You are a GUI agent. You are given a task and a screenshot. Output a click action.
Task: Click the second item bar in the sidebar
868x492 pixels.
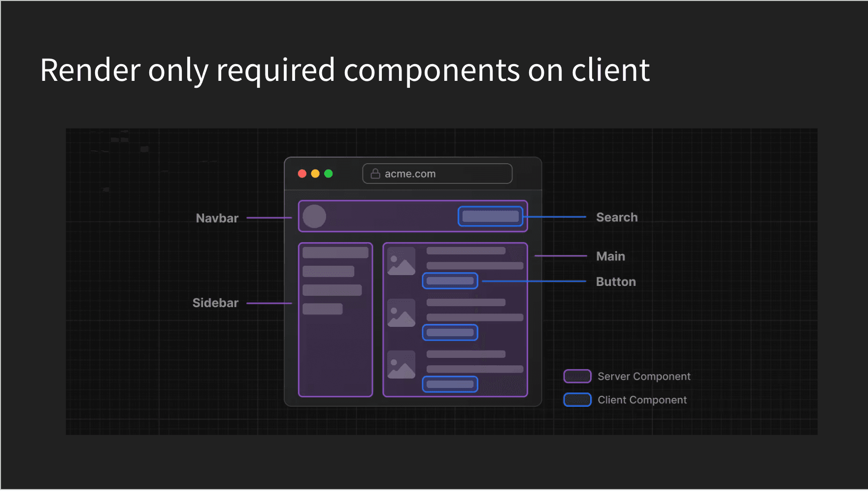pos(329,271)
